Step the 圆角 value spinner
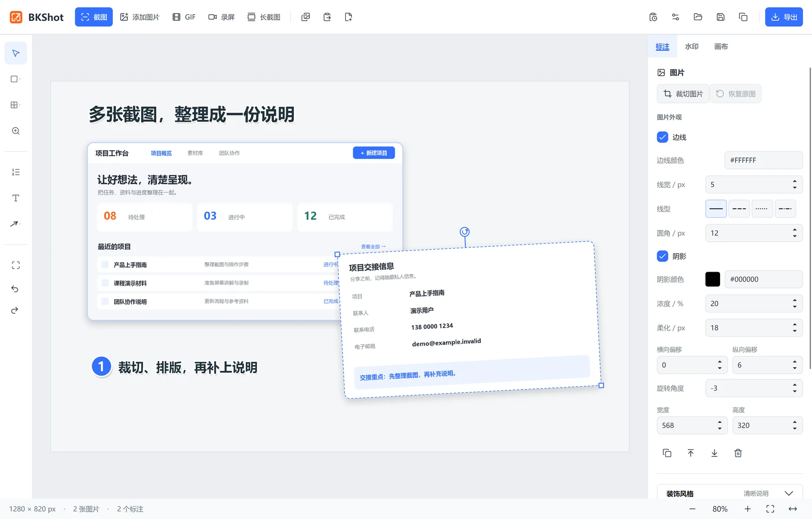This screenshot has height=519, width=812. click(795, 233)
